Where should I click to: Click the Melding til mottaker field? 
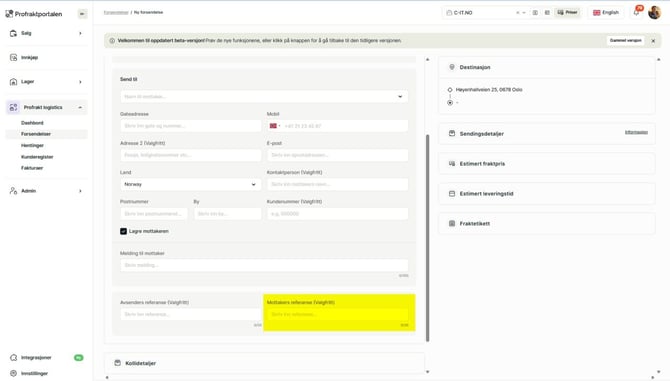(264, 265)
